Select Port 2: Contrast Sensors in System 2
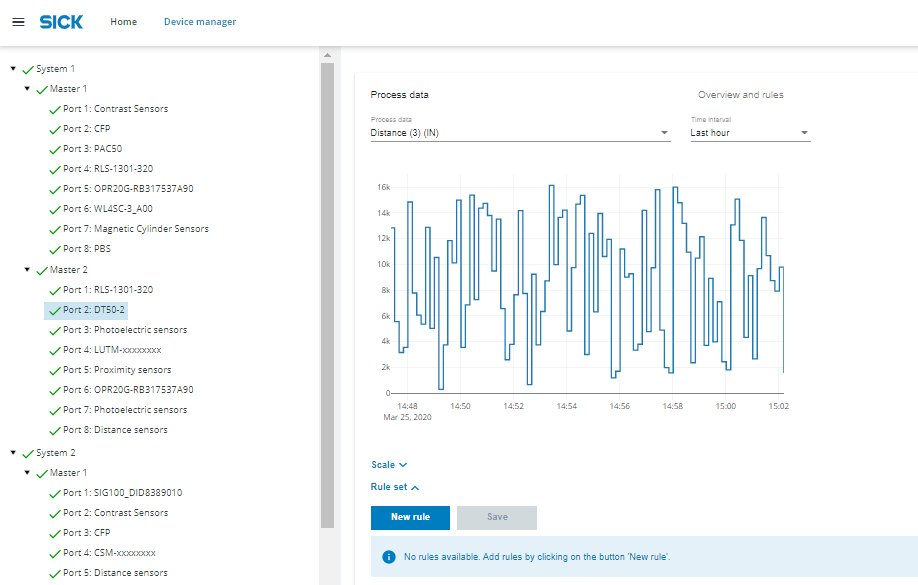The width and height of the screenshot is (918, 585). click(115, 513)
